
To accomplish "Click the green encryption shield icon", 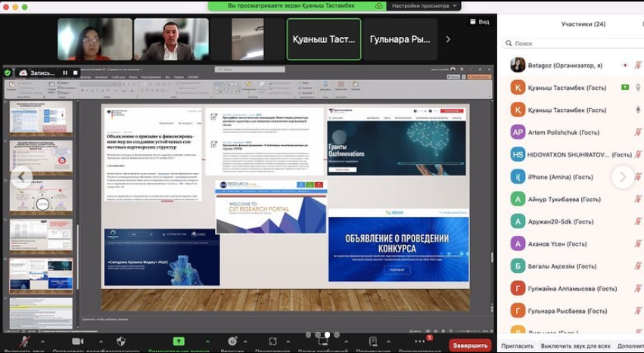I will (8, 73).
